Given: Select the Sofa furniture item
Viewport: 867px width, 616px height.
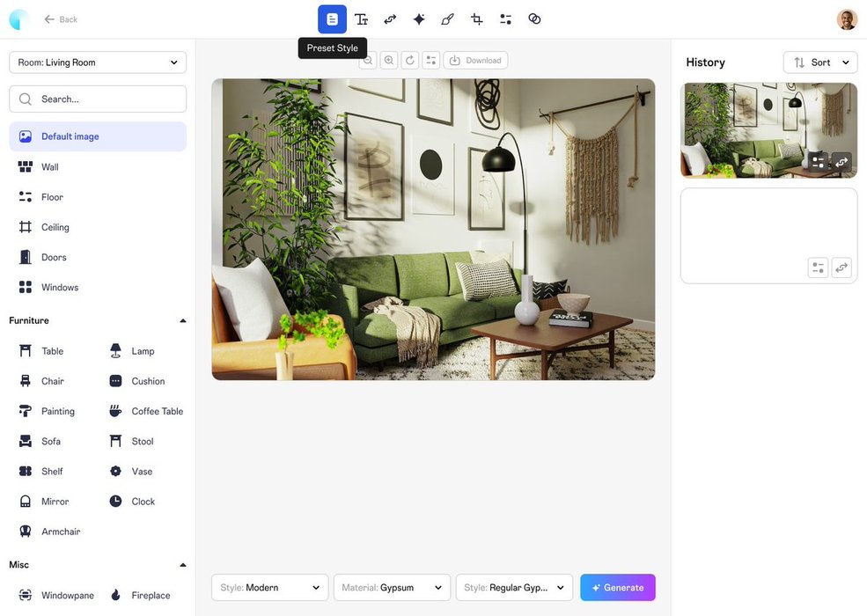Looking at the screenshot, I should [51, 442].
